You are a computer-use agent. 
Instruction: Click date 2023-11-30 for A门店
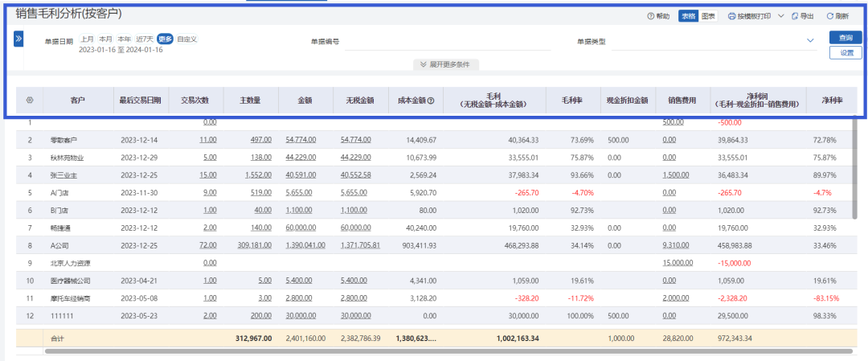140,193
